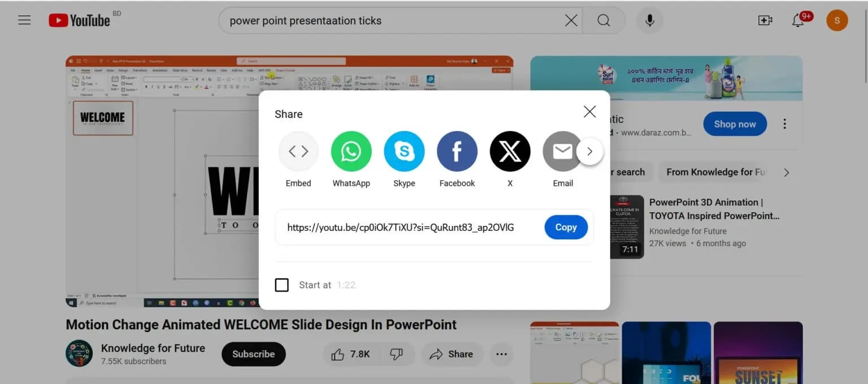Copy the video share link

tap(566, 227)
